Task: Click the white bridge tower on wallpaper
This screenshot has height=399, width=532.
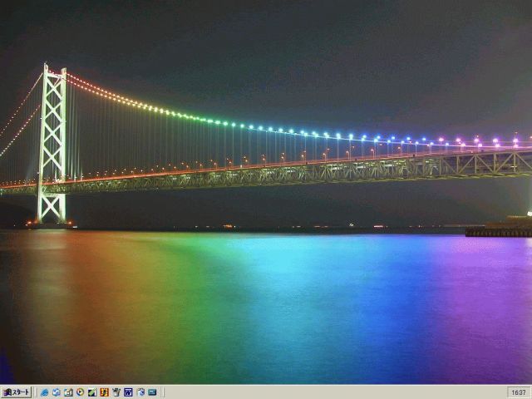Action: (52, 141)
